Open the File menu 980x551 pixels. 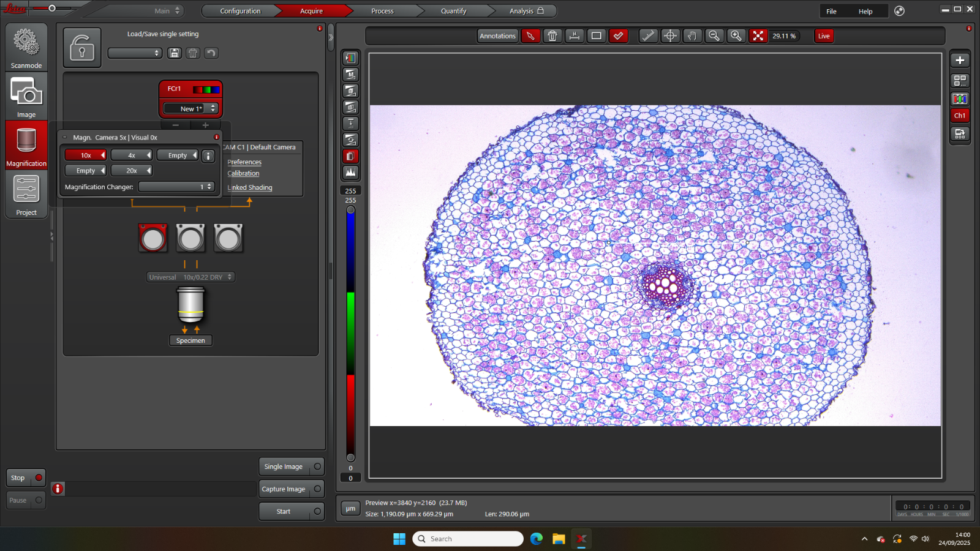(831, 12)
